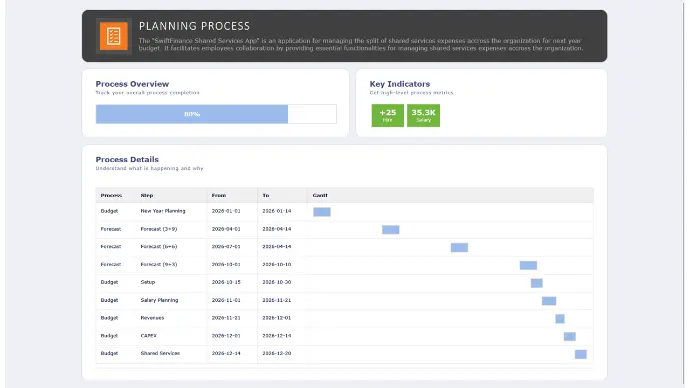Click the From date in the Forecast (3+9) row
Viewport: 690px width, 388px height.
(226, 229)
